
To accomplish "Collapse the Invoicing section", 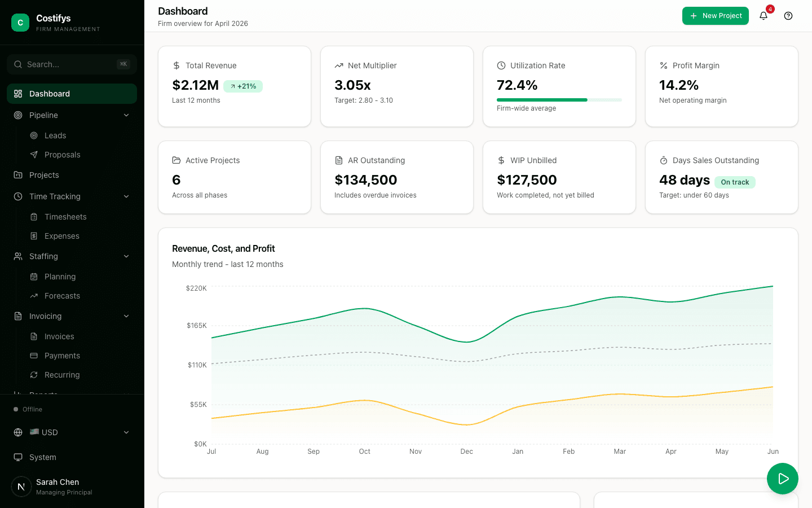I will click(x=126, y=316).
